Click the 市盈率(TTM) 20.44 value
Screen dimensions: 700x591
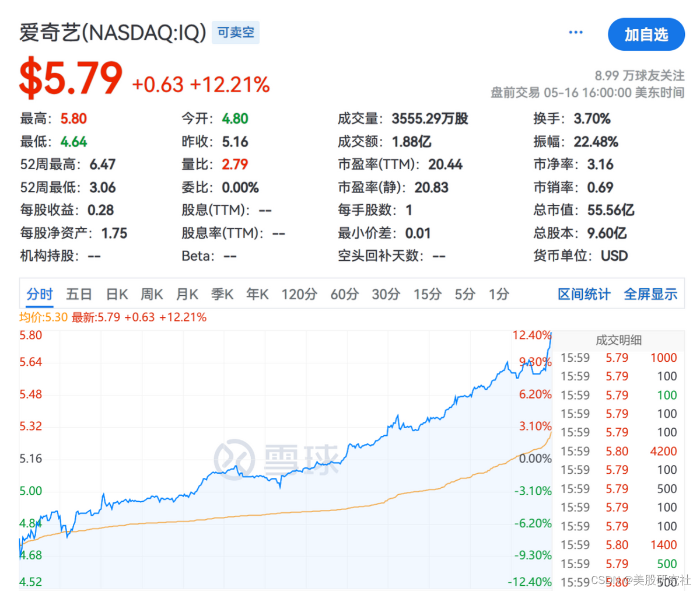point(445,165)
